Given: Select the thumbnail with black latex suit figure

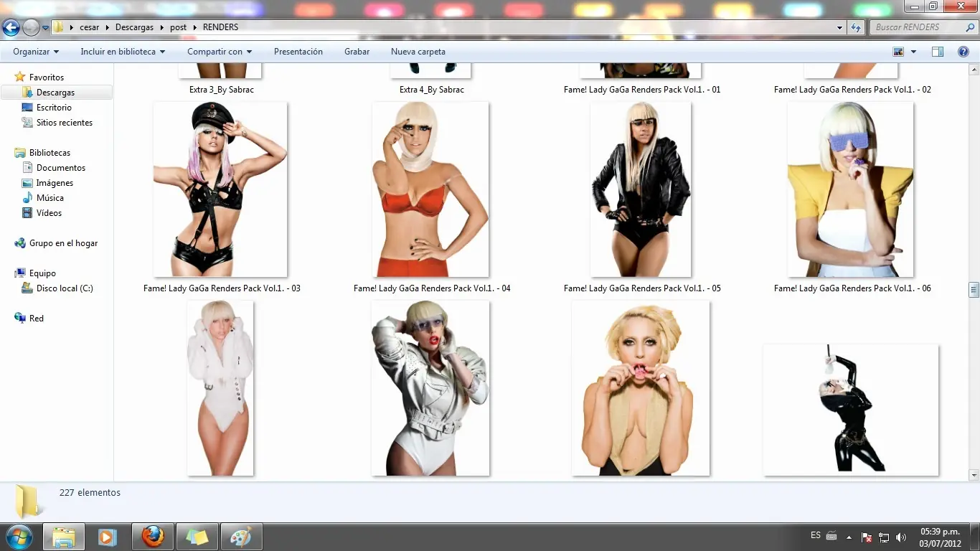Looking at the screenshot, I should (x=851, y=410).
